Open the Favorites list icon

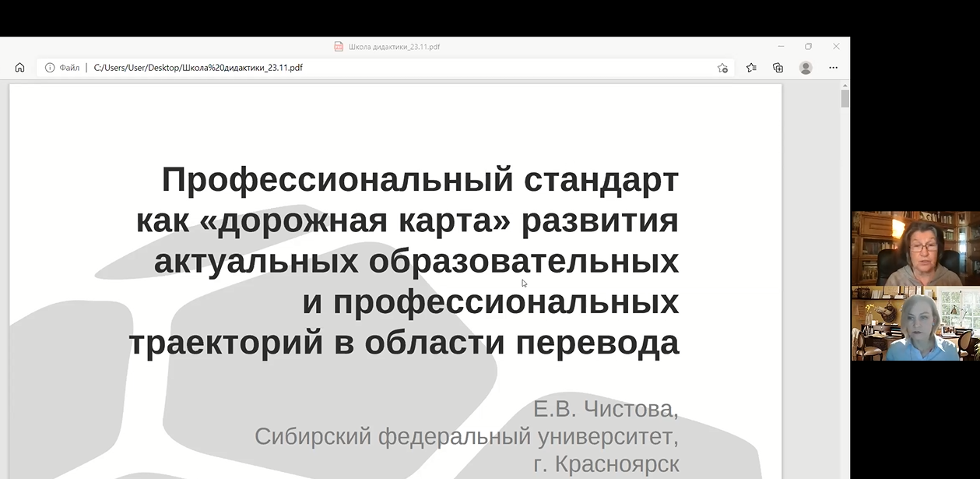tap(751, 68)
